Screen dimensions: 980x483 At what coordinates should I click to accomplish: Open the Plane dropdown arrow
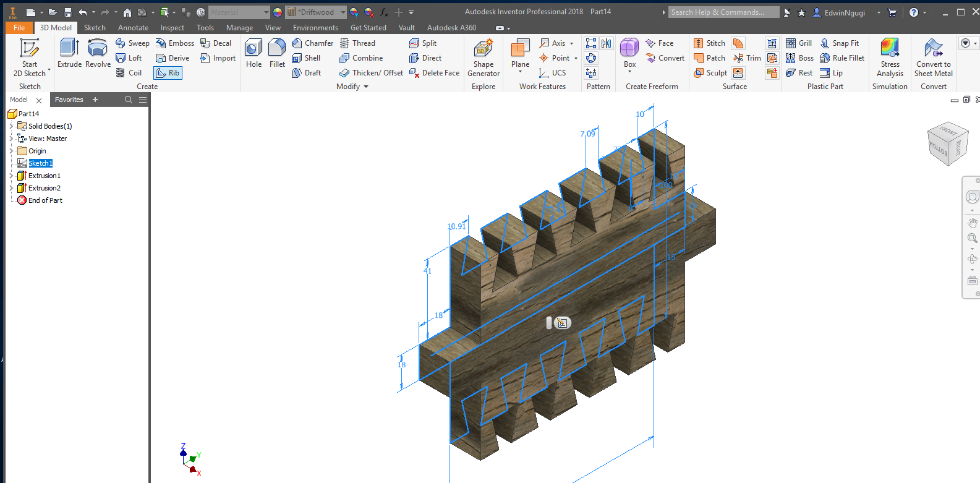point(521,72)
